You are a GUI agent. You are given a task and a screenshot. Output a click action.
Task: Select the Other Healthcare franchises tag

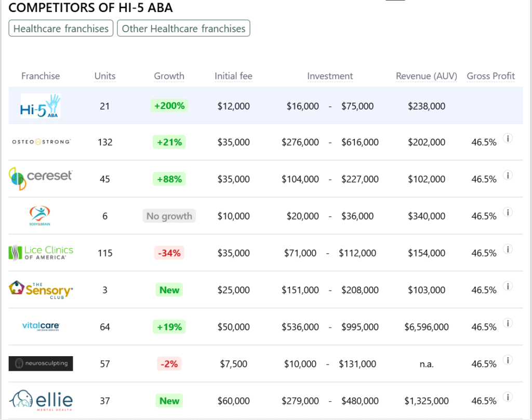point(183,28)
